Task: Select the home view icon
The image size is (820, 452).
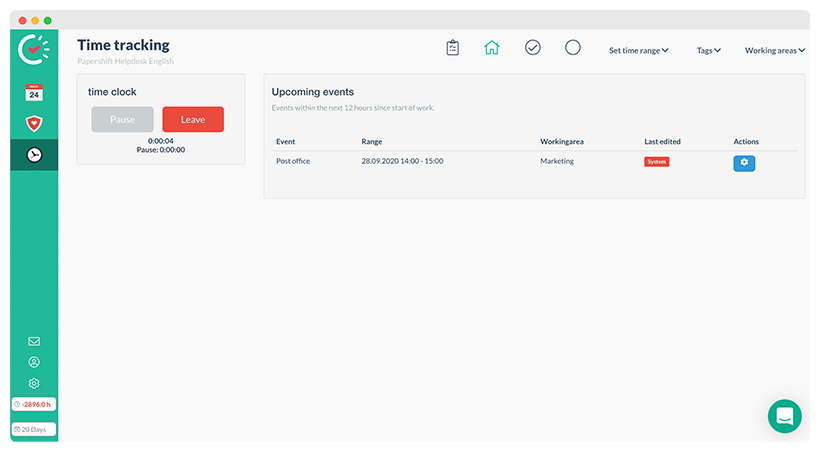Action: tap(492, 48)
